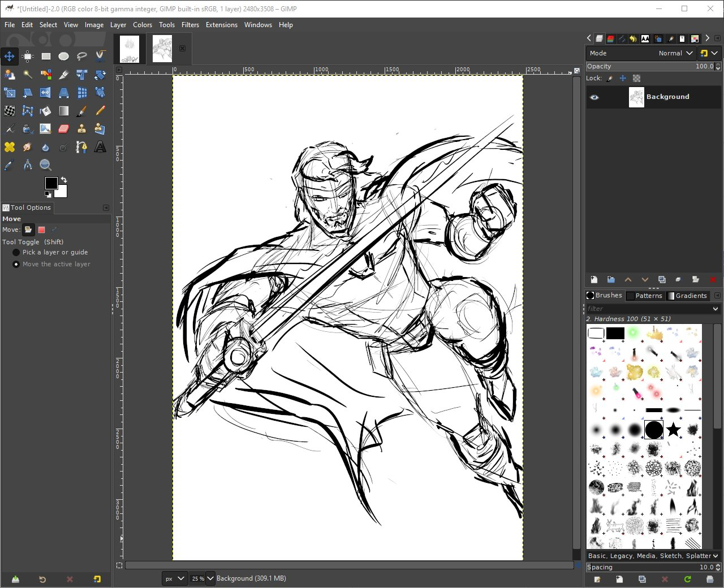Image resolution: width=724 pixels, height=588 pixels.
Task: Select the Text tool
Action: [x=100, y=147]
